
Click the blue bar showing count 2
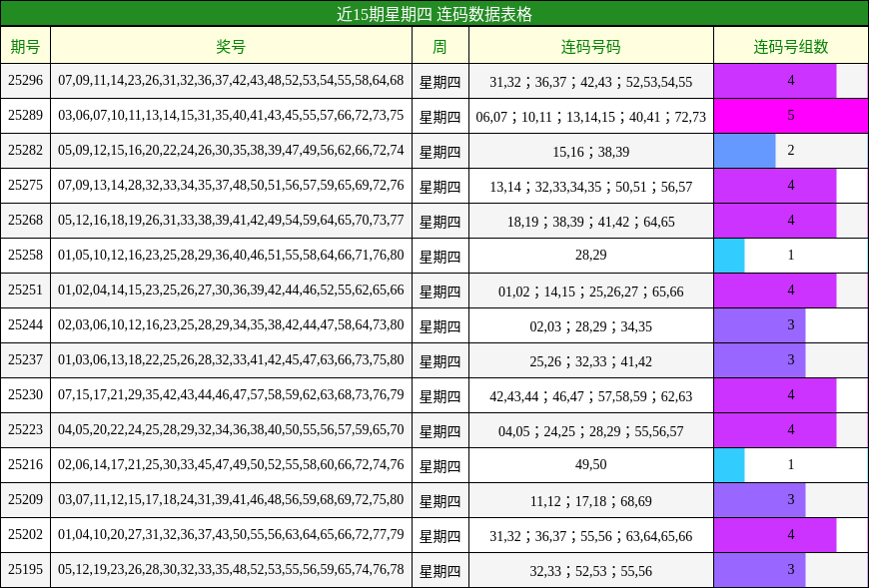point(743,149)
